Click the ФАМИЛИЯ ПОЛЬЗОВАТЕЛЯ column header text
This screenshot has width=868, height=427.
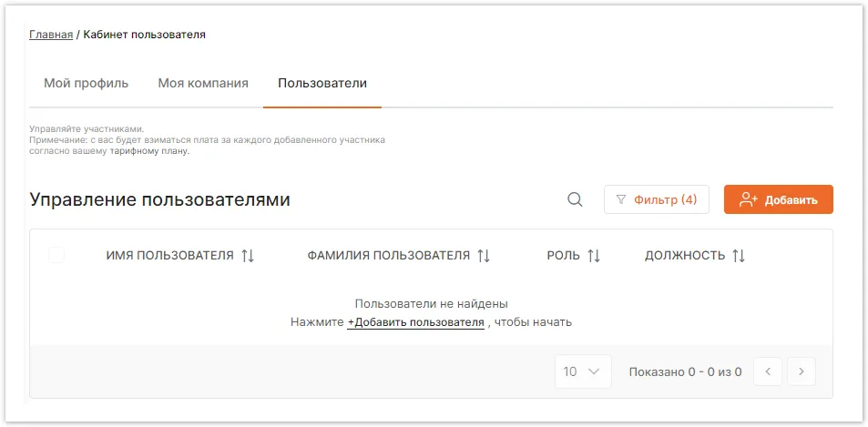[x=389, y=256]
